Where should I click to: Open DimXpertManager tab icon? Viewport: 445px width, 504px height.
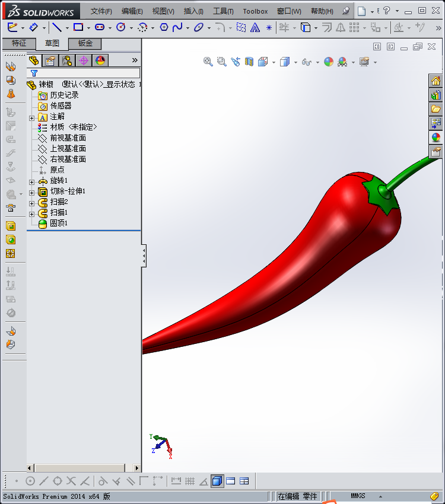[84, 60]
